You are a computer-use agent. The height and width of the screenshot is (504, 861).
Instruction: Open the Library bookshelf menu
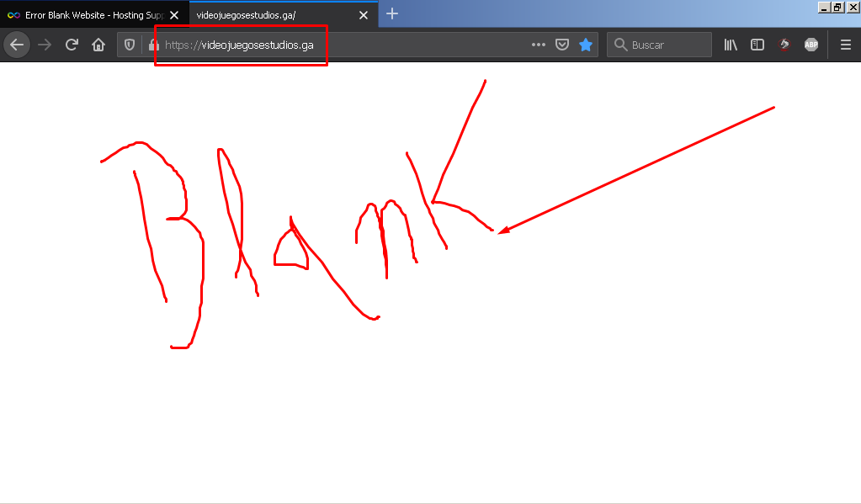coord(731,45)
